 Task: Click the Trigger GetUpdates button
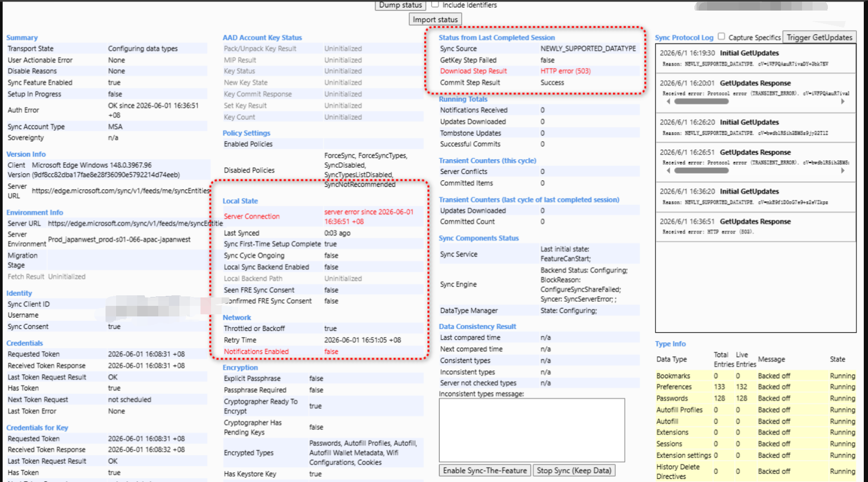(x=819, y=37)
